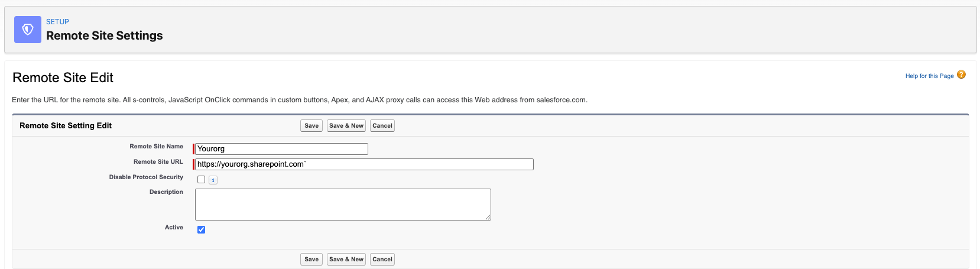Screen dimensions: 980x269
Task: Click the Remote Site Setting Edit section title
Action: pyautogui.click(x=66, y=126)
